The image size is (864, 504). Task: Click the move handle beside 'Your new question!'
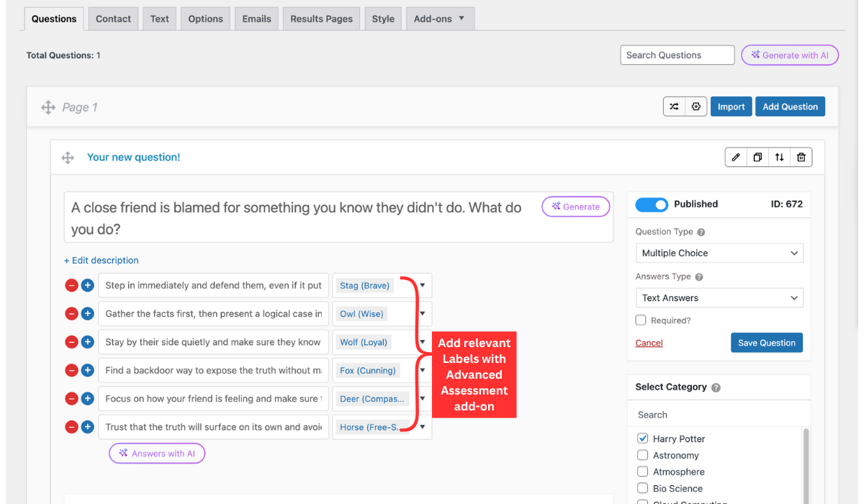(68, 158)
